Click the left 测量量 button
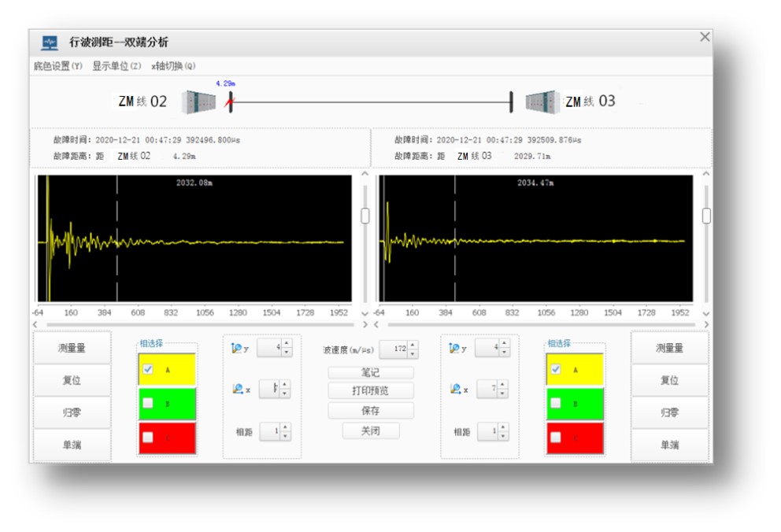 (x=72, y=348)
